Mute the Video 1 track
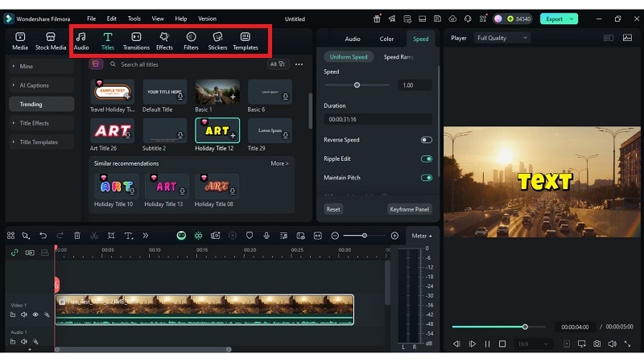The height and width of the screenshot is (362, 644). pyautogui.click(x=24, y=315)
